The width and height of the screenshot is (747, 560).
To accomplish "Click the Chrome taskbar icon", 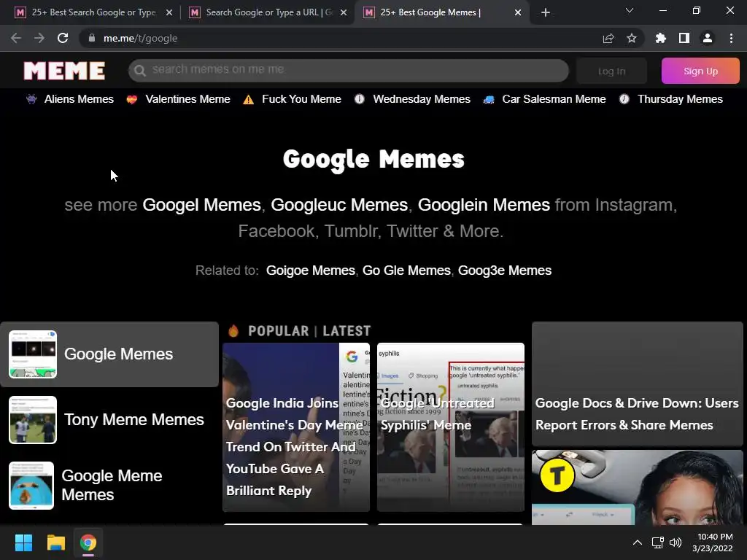I will [88, 542].
